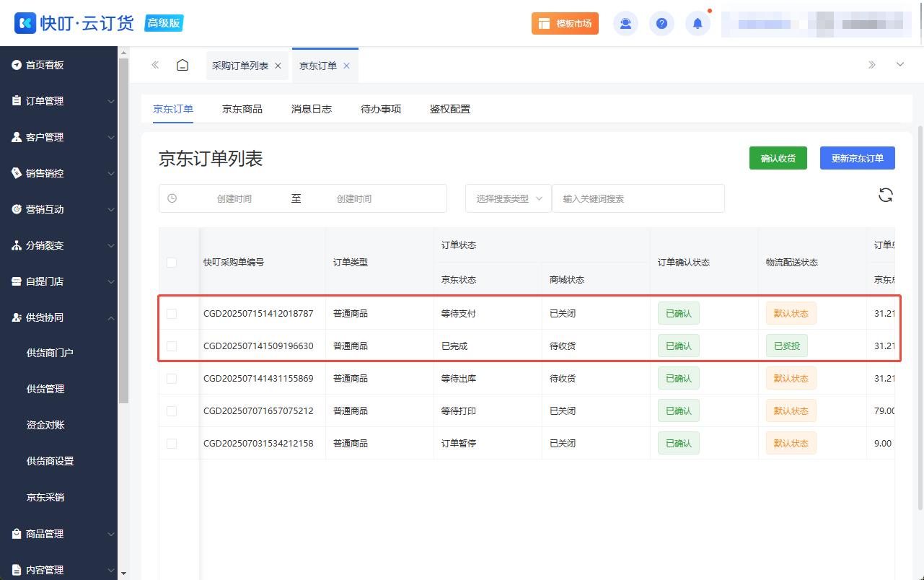This screenshot has height=580, width=924.
Task: Open 京东采销 in sidebar
Action: (45, 497)
